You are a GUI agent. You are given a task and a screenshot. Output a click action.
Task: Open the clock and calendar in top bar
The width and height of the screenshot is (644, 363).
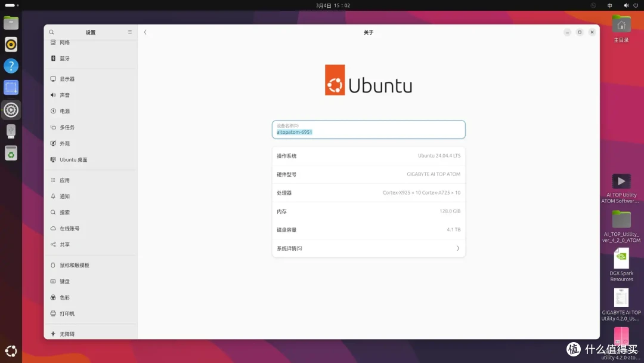[x=333, y=5]
